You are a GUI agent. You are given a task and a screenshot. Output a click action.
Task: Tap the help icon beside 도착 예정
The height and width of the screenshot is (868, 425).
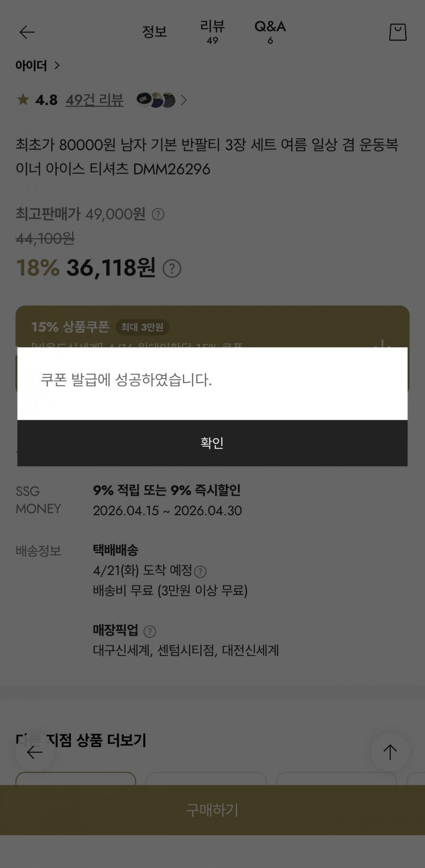point(200,572)
